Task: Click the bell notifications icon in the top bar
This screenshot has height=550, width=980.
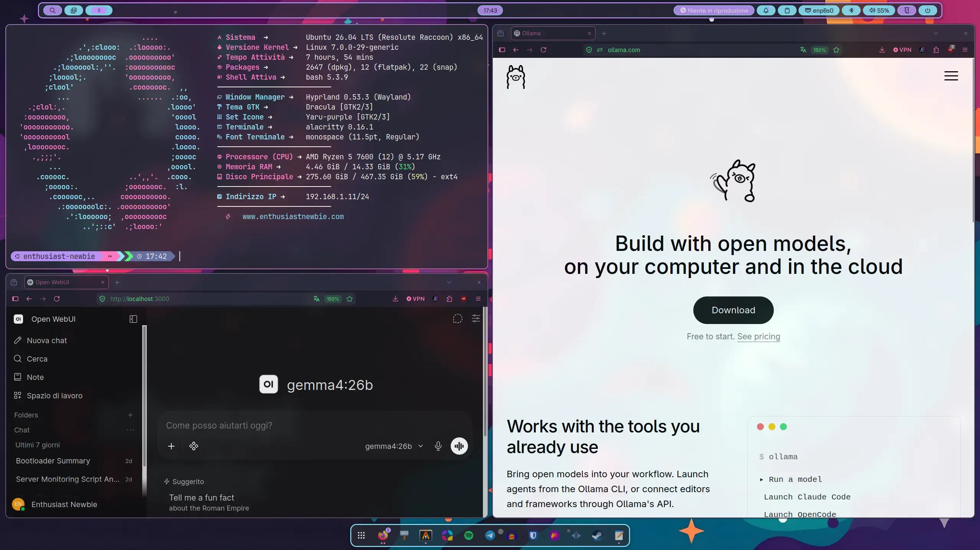Action: (x=766, y=10)
